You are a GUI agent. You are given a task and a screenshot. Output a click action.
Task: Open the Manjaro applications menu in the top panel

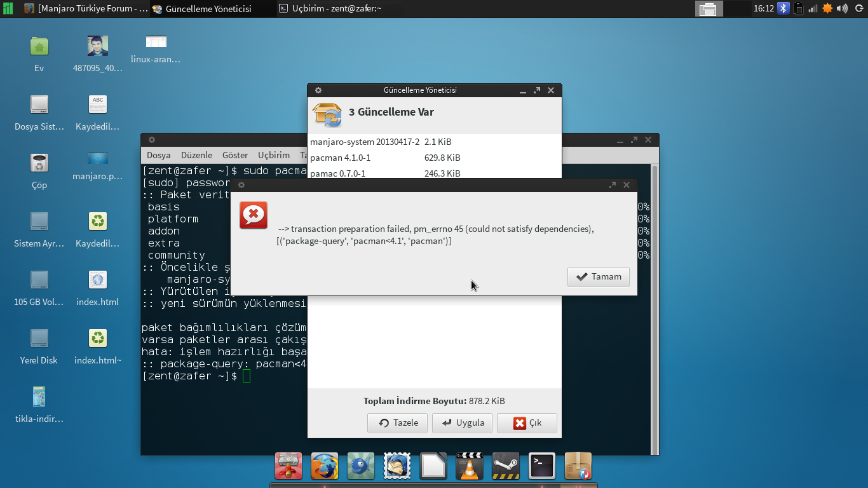pyautogui.click(x=8, y=8)
